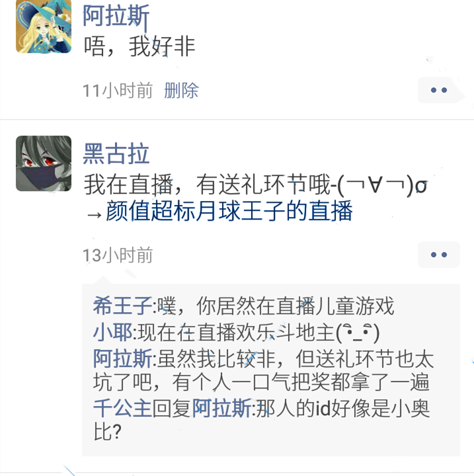
Task: Select 希王子's reply about 儿童游戏
Action: coord(243,305)
